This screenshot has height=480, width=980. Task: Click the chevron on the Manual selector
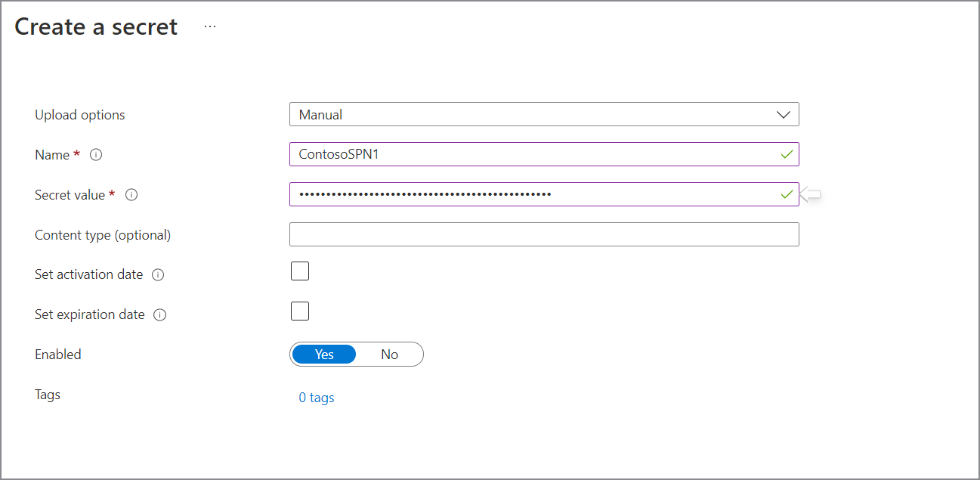(x=784, y=114)
